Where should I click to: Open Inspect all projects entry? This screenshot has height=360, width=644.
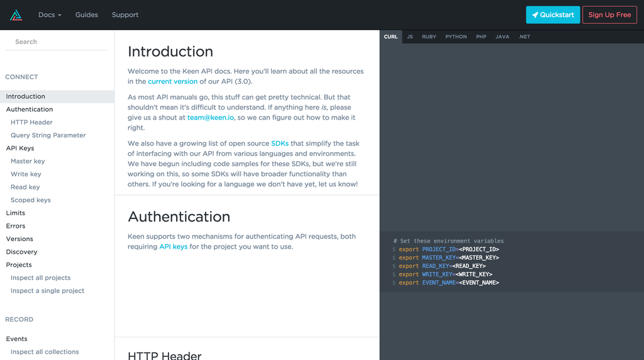pyautogui.click(x=41, y=278)
